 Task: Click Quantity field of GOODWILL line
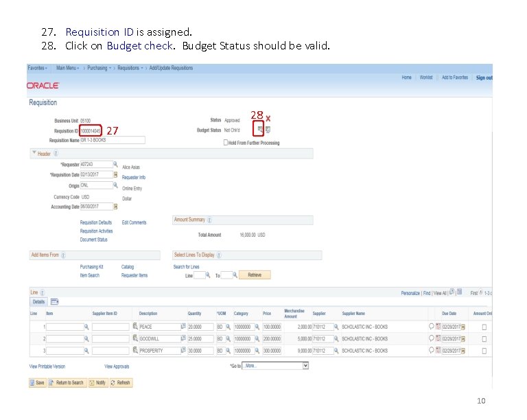tap(200, 339)
